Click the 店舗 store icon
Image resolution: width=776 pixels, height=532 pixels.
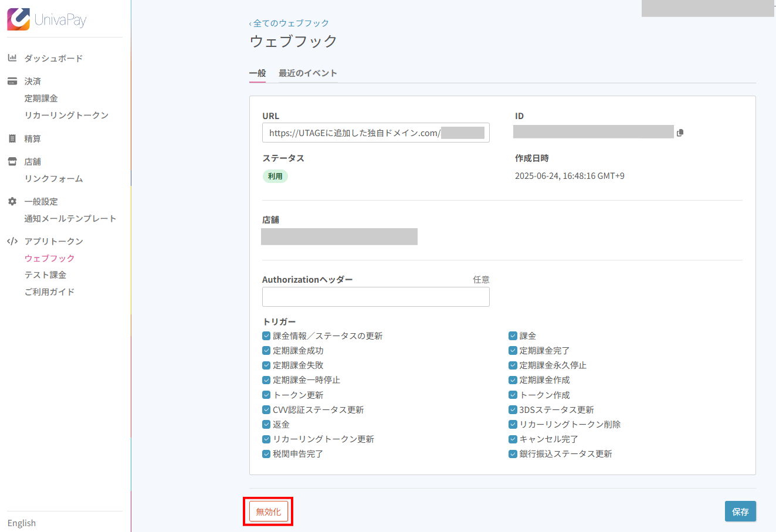[x=12, y=161]
